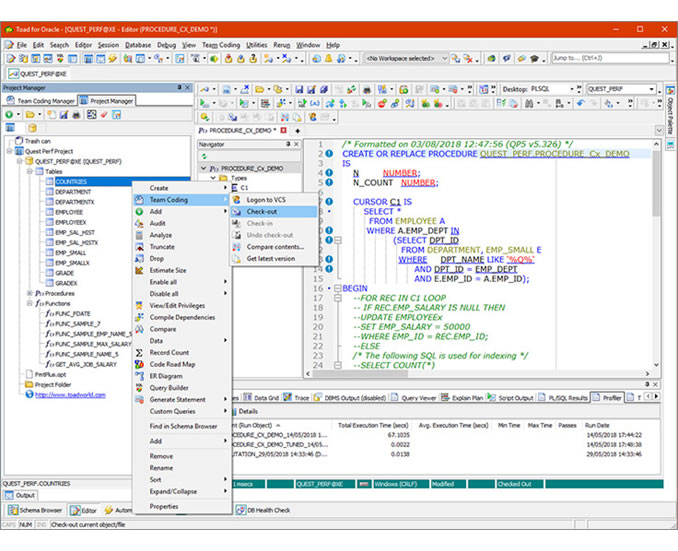Switch to the Explain Plan tab
This screenshot has height=551, width=678.
tap(463, 397)
